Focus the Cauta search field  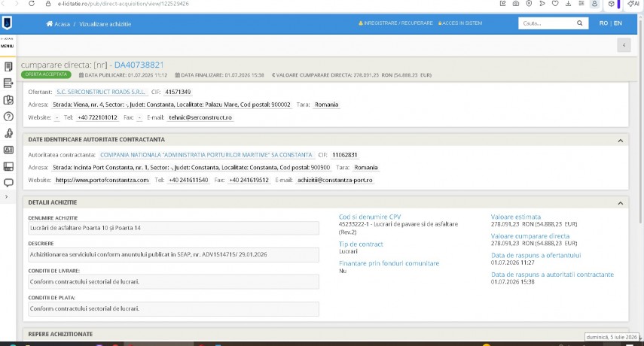[x=548, y=23]
